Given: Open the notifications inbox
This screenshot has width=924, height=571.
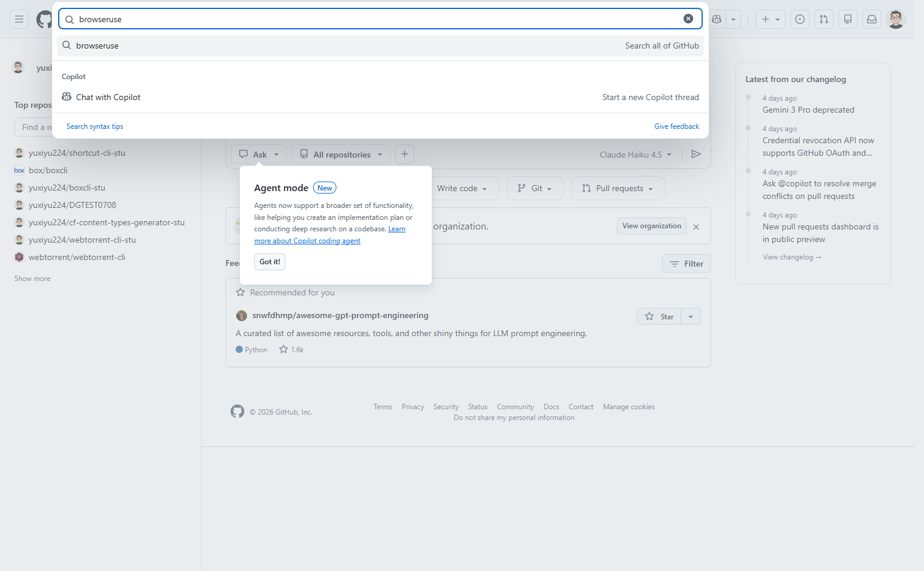Looking at the screenshot, I should pyautogui.click(x=872, y=19).
